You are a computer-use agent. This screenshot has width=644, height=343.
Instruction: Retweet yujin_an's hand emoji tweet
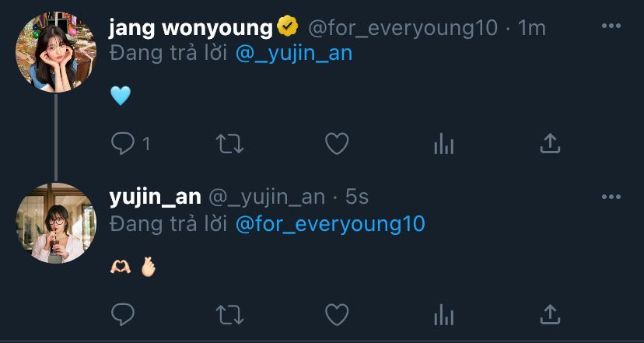point(230,315)
